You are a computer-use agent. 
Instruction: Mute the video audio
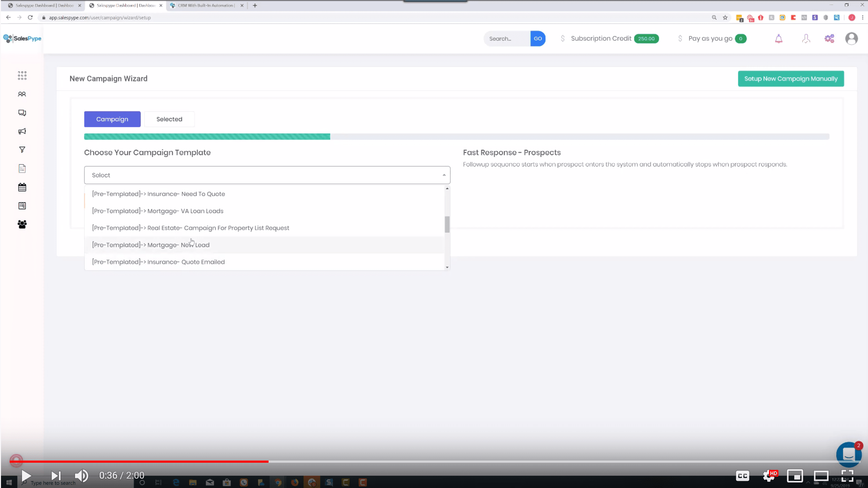point(81,475)
